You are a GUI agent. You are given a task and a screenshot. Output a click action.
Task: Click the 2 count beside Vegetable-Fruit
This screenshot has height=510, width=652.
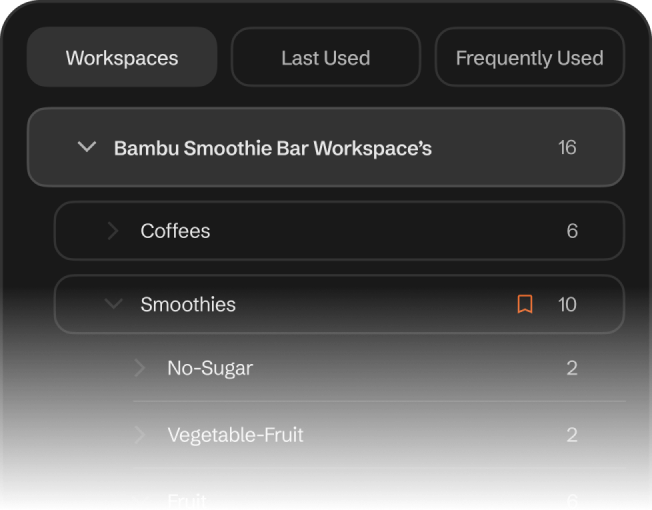tap(572, 435)
